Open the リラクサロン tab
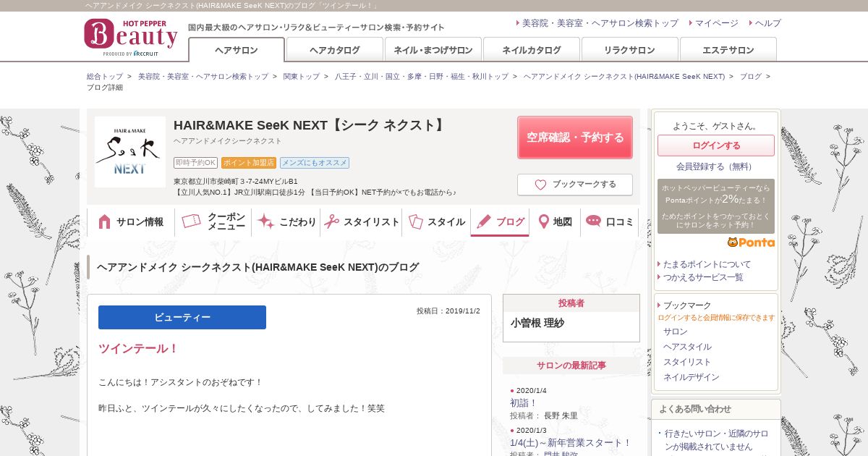Image resolution: width=868 pixels, height=456 pixels. pyautogui.click(x=629, y=50)
